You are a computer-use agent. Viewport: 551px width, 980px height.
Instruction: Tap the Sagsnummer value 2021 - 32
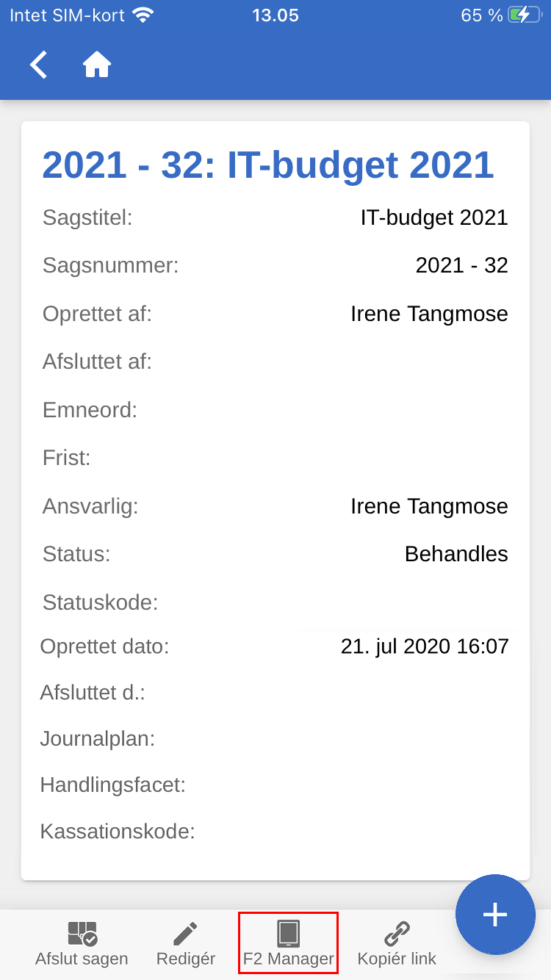coord(461,265)
